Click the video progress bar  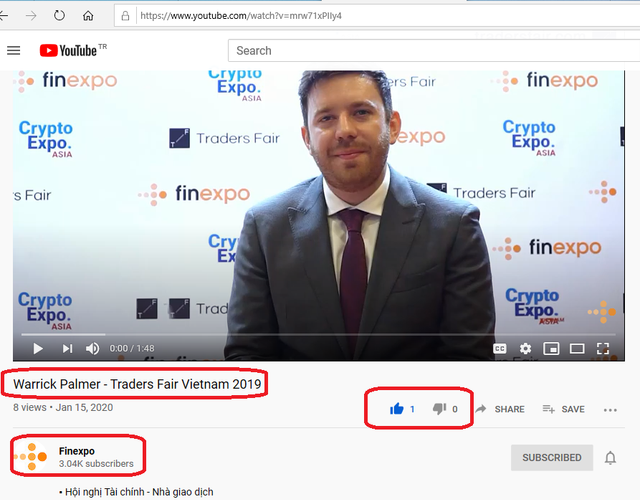[x=318, y=335]
